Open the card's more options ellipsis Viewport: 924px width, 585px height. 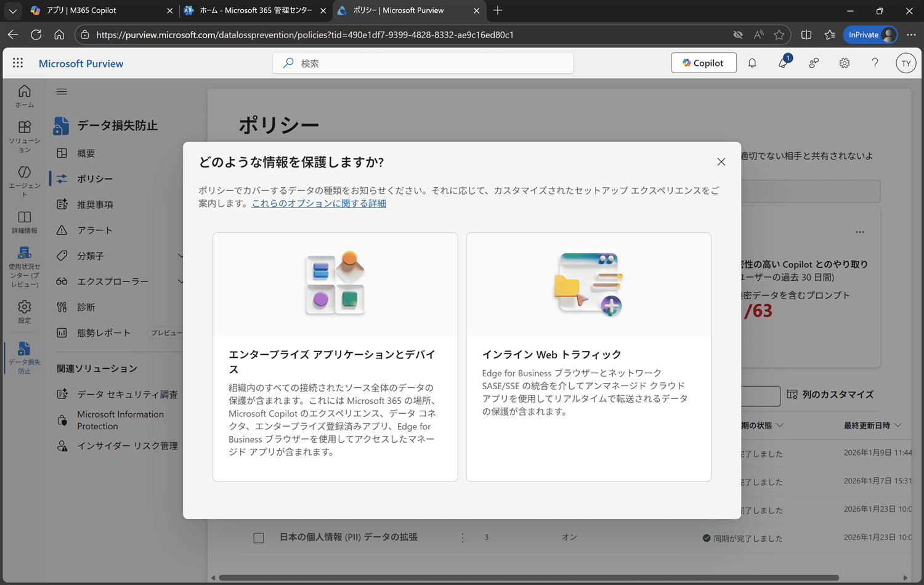pyautogui.click(x=860, y=232)
